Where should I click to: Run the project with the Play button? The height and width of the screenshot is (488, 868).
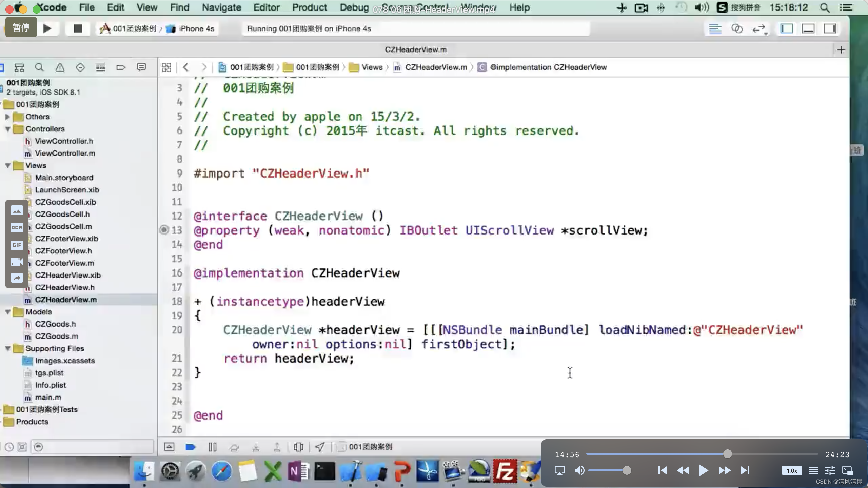pos(47,28)
